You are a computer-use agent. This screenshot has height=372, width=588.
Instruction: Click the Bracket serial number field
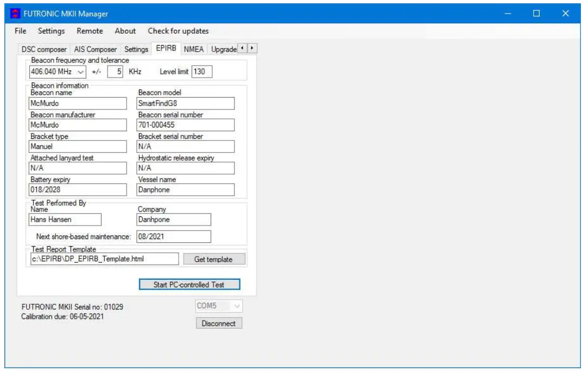[185, 146]
